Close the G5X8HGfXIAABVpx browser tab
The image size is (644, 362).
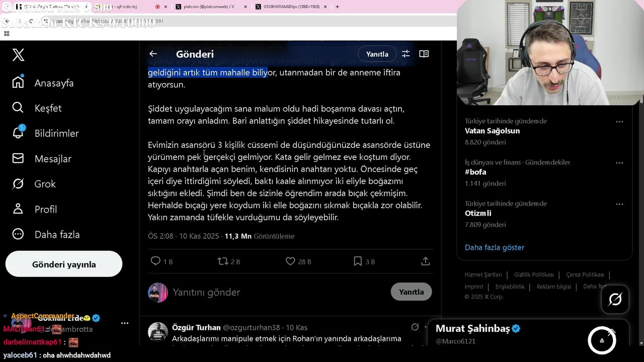pyautogui.click(x=326, y=7)
